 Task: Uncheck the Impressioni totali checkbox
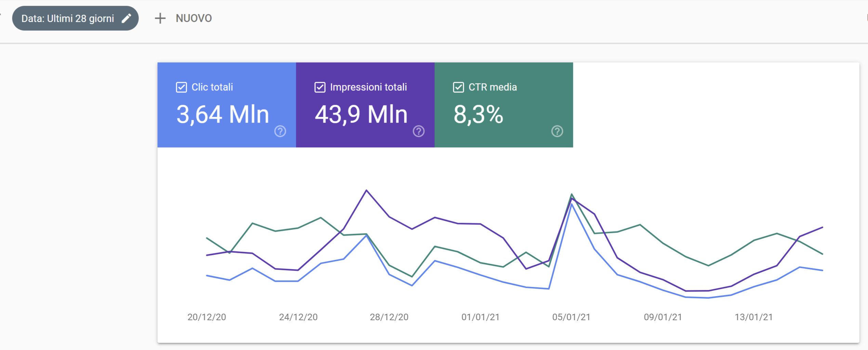coord(320,87)
